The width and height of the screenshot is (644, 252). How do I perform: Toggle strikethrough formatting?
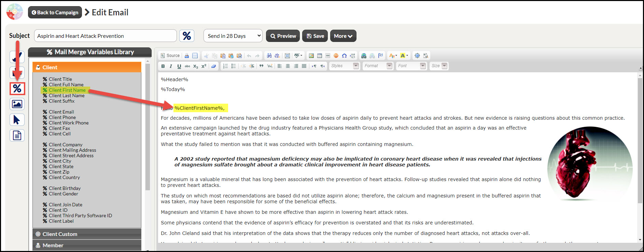(187, 66)
